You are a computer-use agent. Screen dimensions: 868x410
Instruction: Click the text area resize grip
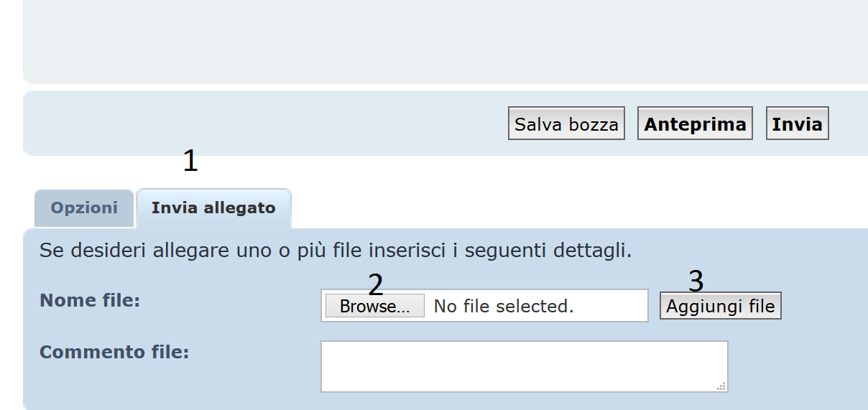pyautogui.click(x=721, y=386)
